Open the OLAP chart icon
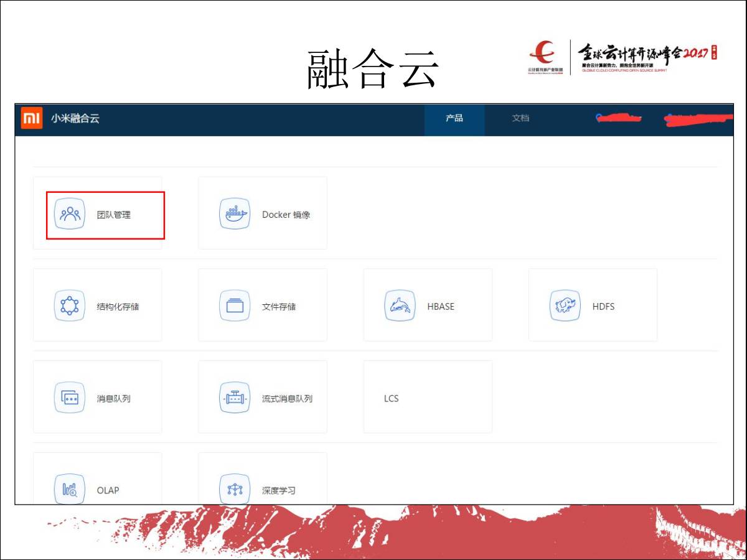747x560 pixels. pos(70,490)
